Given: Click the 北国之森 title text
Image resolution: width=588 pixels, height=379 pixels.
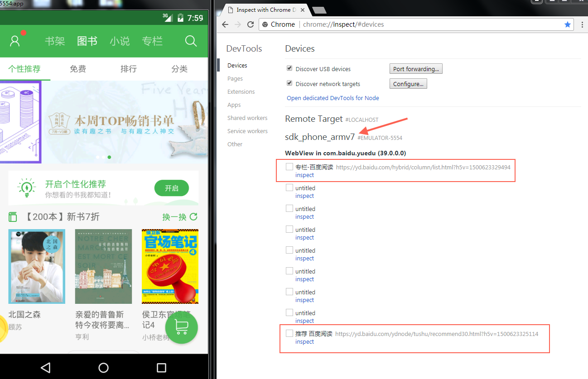Looking at the screenshot, I should tap(24, 314).
